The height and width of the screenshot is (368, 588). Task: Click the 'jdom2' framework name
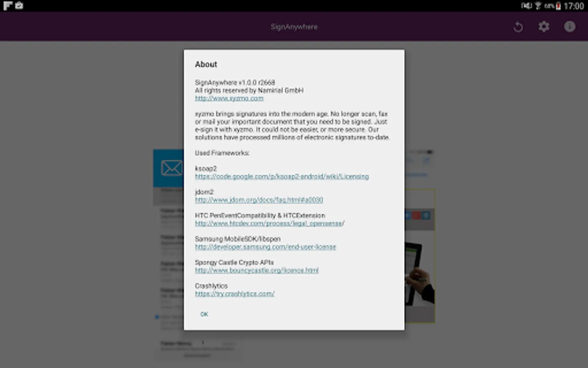204,192
